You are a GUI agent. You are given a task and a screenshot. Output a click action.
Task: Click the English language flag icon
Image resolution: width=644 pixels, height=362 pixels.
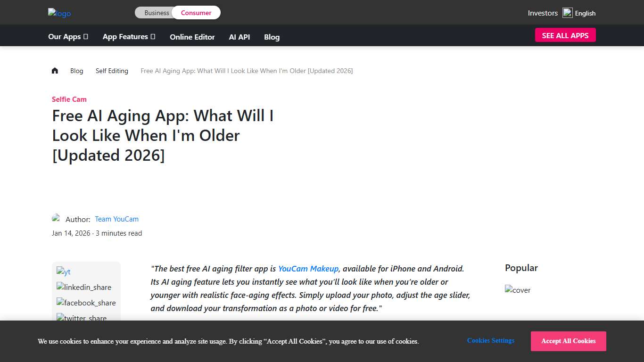(x=568, y=13)
